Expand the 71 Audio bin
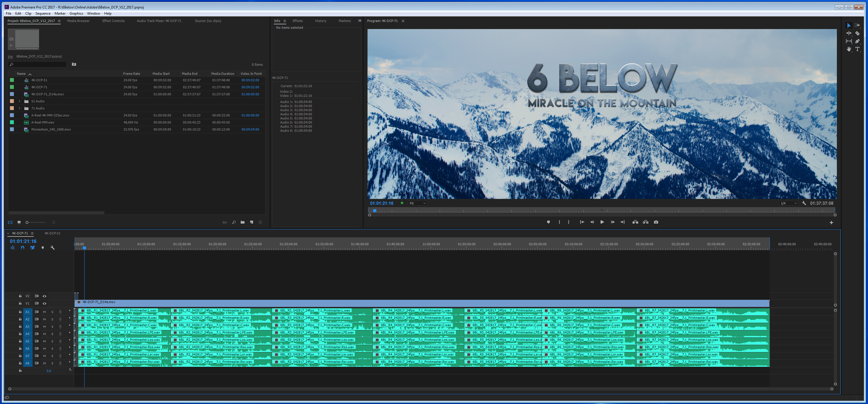Viewport: 868px width, 404px height. [20, 108]
